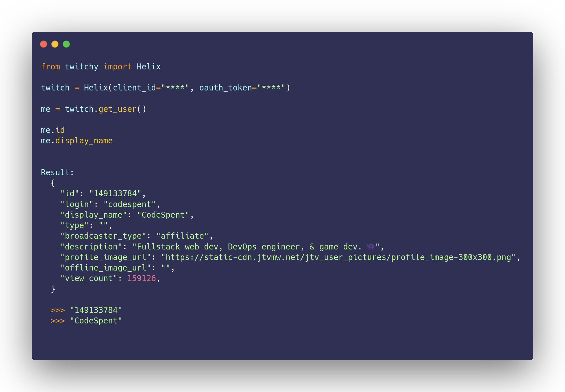Click the red close window dot
Viewport: 565px width, 392px height.
point(44,44)
